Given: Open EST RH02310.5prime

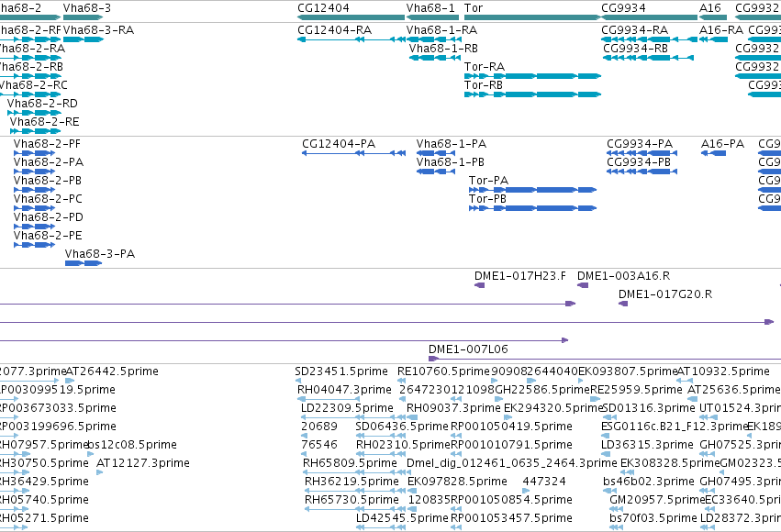Looking at the screenshot, I should coord(403,446).
